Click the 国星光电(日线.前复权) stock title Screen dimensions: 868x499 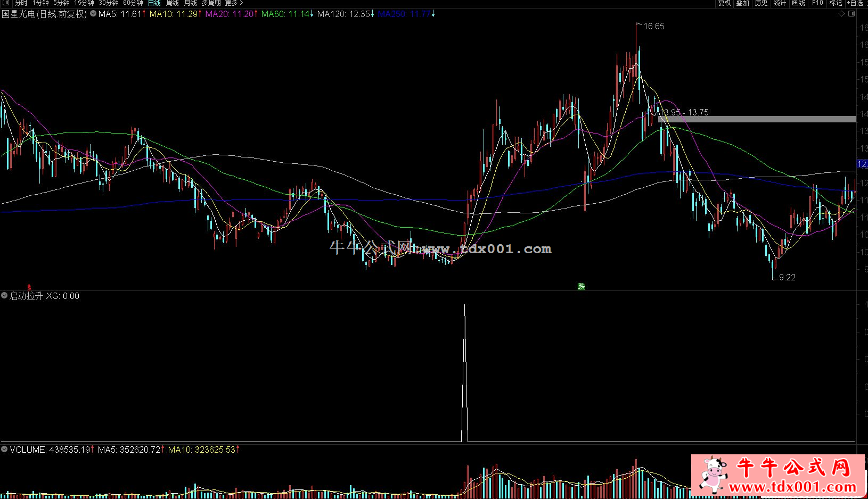44,14
